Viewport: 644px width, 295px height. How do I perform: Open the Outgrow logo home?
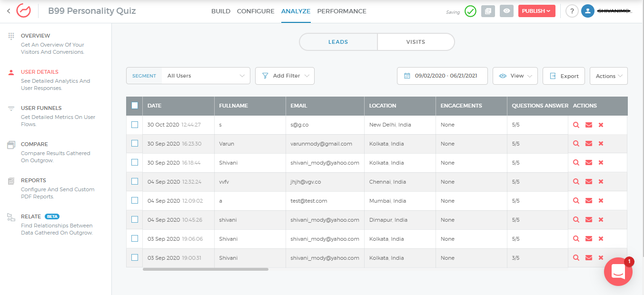click(x=23, y=10)
